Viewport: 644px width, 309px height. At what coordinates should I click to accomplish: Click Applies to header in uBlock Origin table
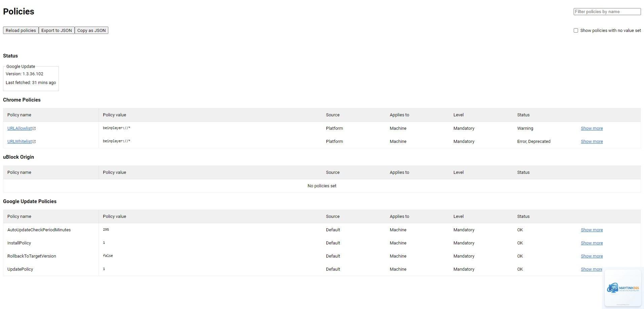point(399,172)
